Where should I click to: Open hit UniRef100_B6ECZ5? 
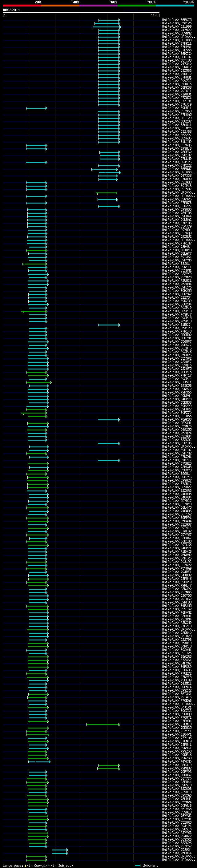(177, 20)
